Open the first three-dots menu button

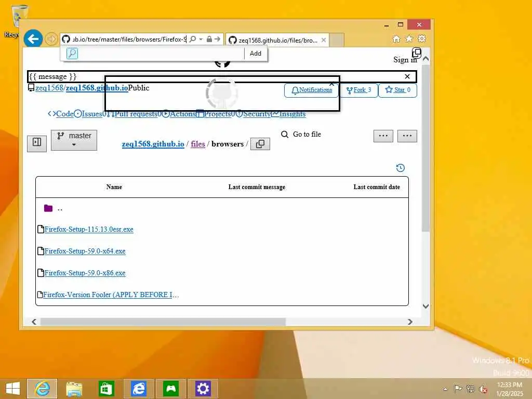383,136
